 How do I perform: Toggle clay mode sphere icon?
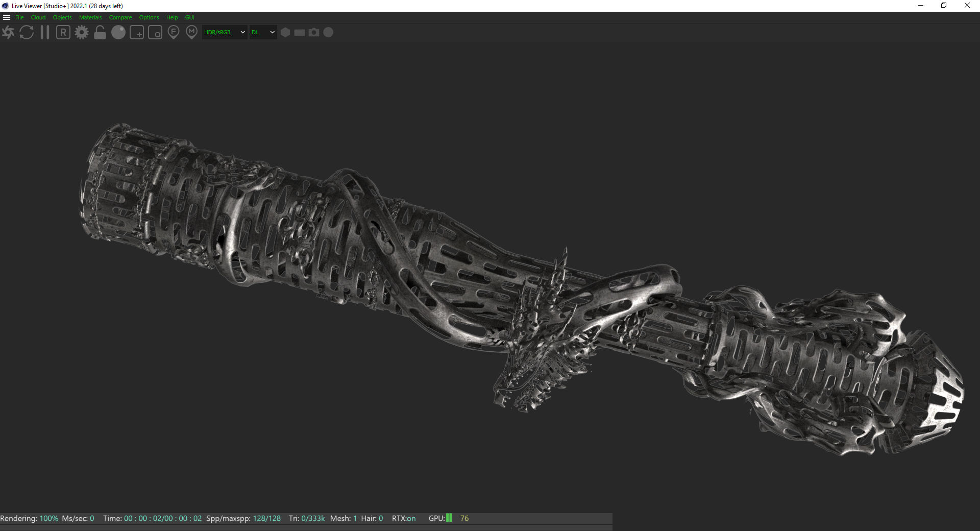pyautogui.click(x=118, y=33)
